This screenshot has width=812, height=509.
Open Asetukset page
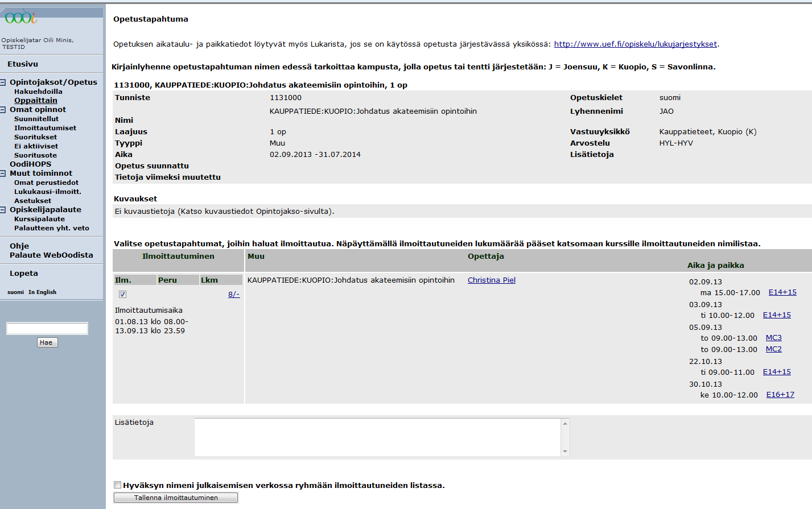pyautogui.click(x=32, y=201)
